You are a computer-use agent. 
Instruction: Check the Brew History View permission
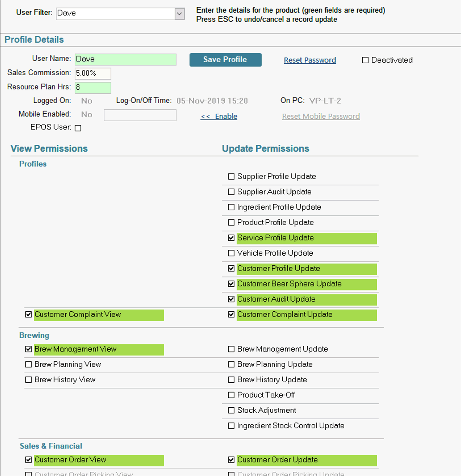tap(28, 380)
